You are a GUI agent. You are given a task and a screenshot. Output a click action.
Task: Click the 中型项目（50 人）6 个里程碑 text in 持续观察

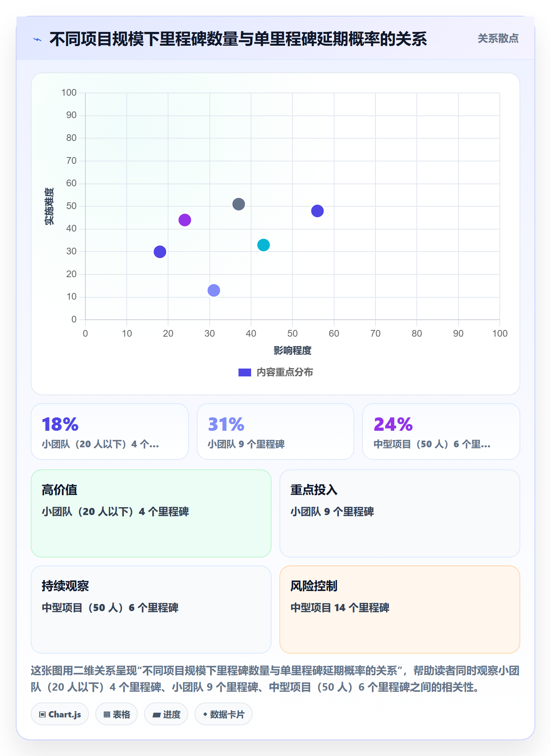tap(110, 608)
